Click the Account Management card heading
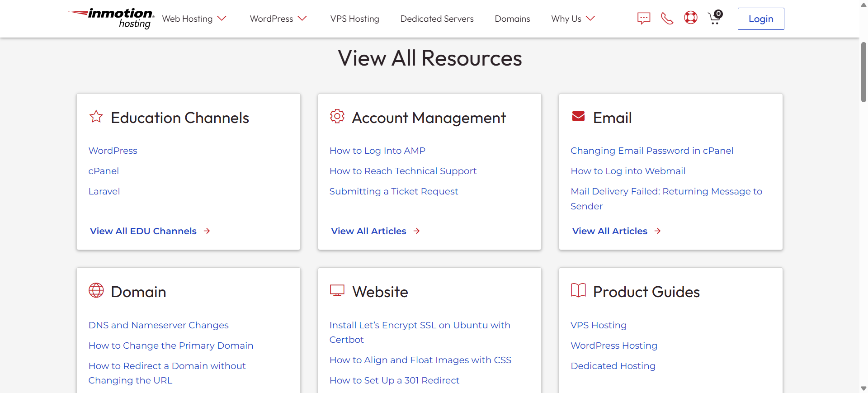 tap(429, 118)
